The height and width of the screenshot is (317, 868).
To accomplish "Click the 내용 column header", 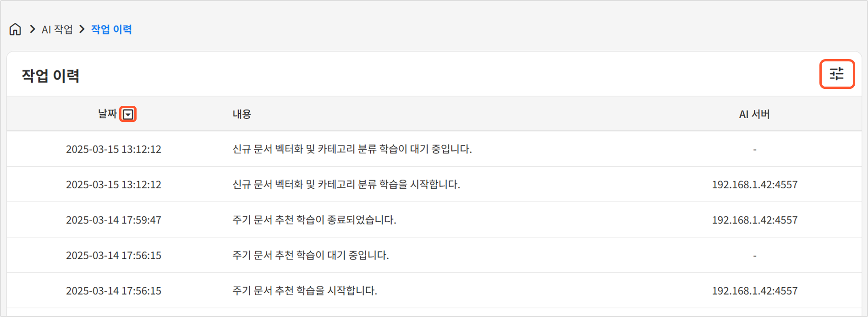I will 242,114.
